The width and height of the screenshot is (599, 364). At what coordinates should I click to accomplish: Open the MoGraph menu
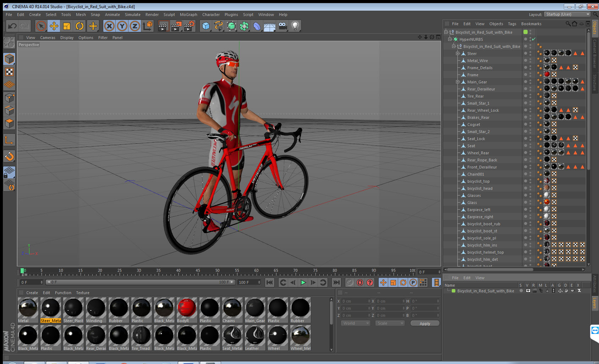click(188, 15)
